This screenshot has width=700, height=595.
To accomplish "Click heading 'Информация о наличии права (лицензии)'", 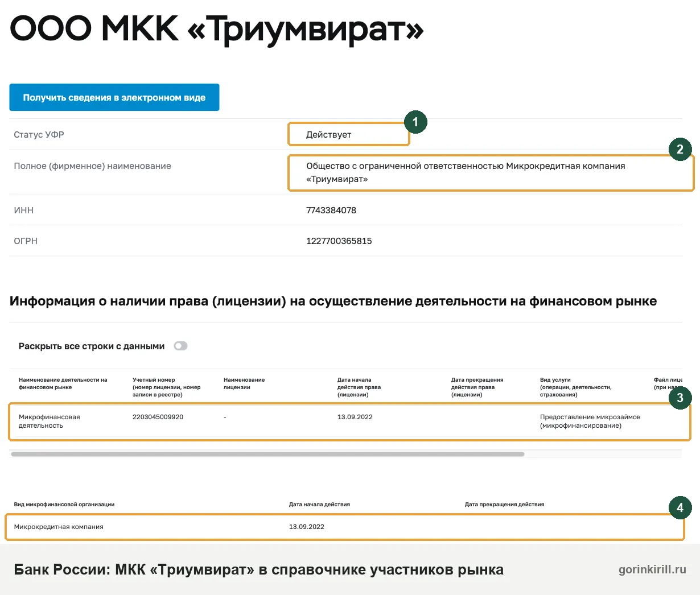I will click(148, 301).
